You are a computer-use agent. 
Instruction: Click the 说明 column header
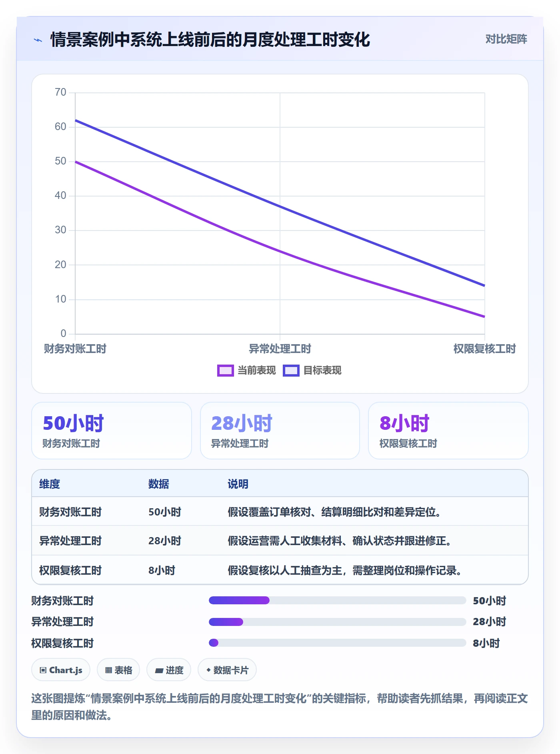pos(238,484)
